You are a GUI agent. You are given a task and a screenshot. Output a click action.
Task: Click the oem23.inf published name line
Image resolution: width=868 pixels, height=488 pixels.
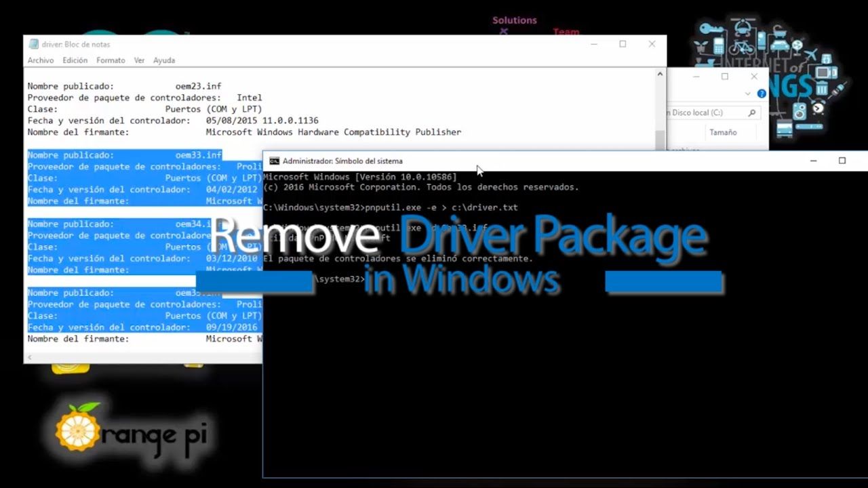[x=122, y=86]
